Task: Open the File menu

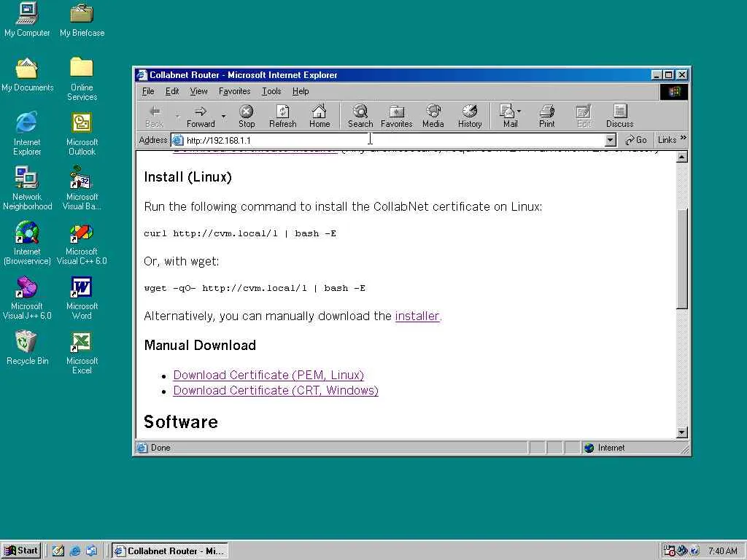Action: tap(148, 91)
